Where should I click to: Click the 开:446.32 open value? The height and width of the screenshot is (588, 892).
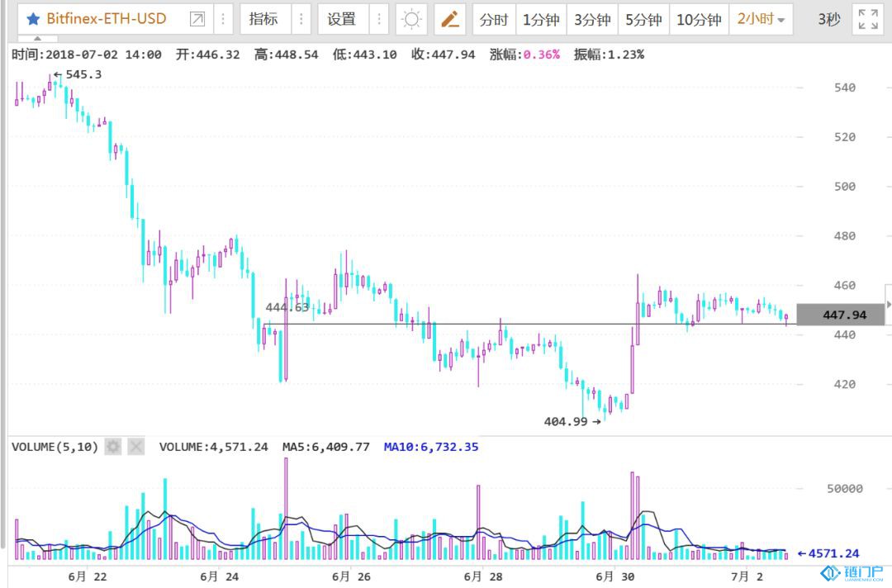pyautogui.click(x=207, y=55)
